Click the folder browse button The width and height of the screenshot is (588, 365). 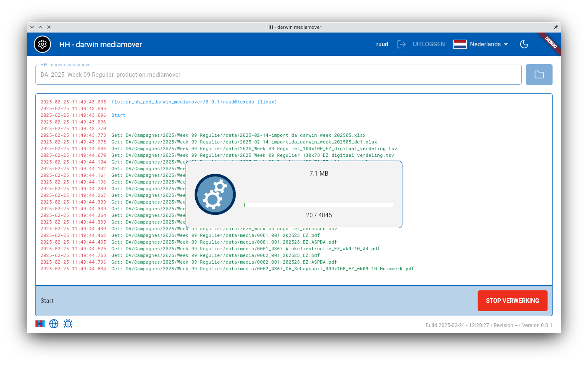click(x=539, y=75)
